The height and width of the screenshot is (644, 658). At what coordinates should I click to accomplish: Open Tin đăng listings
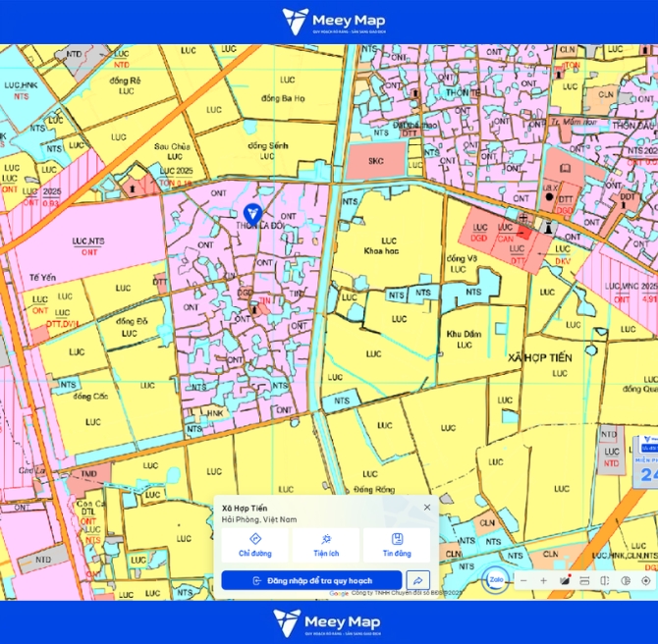397,545
